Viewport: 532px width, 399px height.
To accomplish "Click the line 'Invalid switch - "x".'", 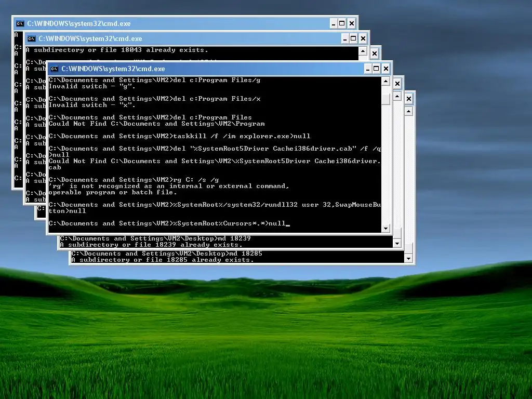I will (92, 105).
